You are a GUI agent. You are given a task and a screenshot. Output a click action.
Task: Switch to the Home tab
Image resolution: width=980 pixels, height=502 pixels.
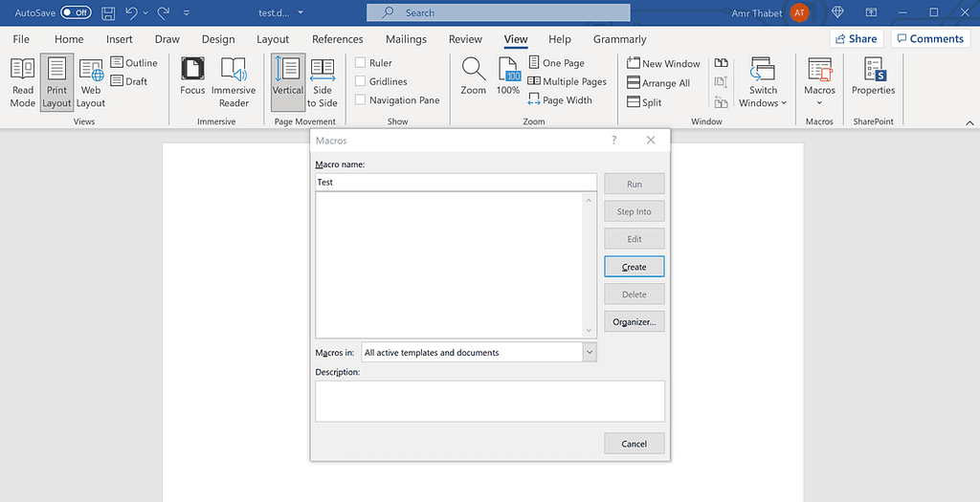pos(69,38)
